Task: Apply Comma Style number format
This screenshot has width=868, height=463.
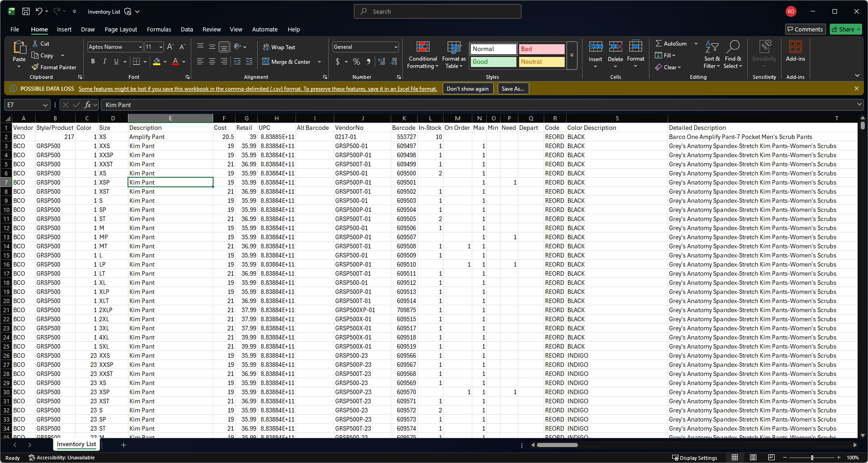Action: [x=368, y=62]
